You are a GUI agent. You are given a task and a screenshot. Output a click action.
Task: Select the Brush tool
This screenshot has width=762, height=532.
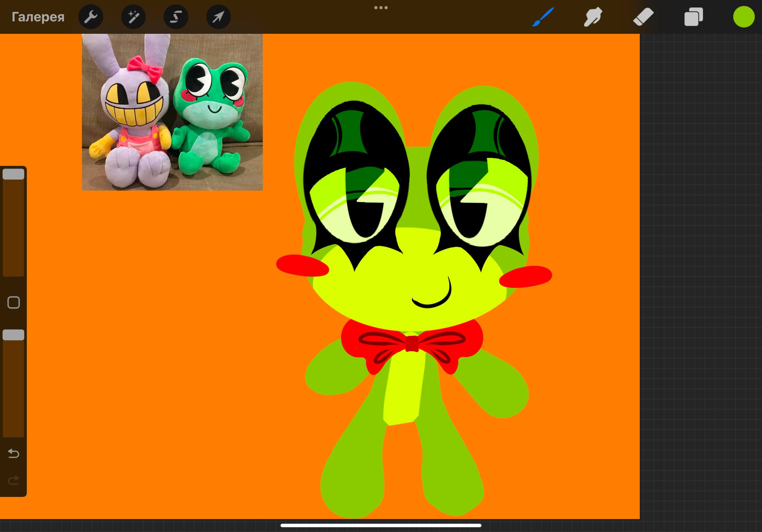click(543, 17)
